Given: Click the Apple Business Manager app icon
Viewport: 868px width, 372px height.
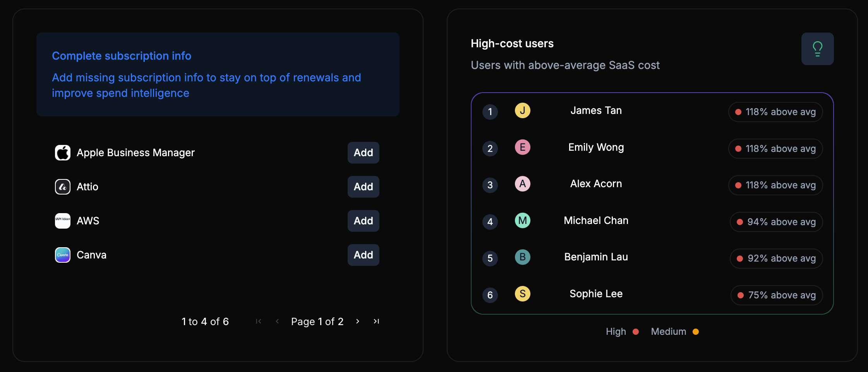Looking at the screenshot, I should (63, 152).
